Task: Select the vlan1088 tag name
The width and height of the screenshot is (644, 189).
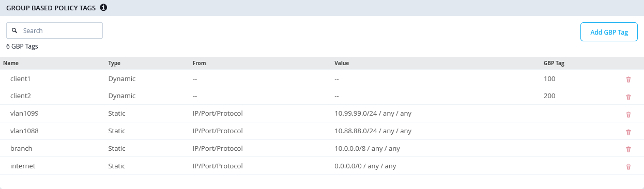Action: click(24, 131)
